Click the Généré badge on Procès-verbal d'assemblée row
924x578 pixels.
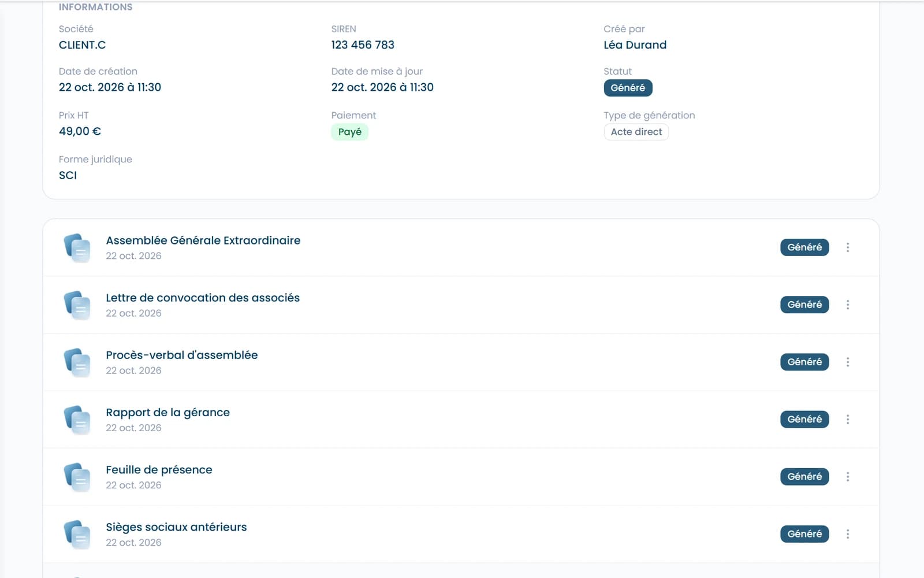[x=804, y=362]
